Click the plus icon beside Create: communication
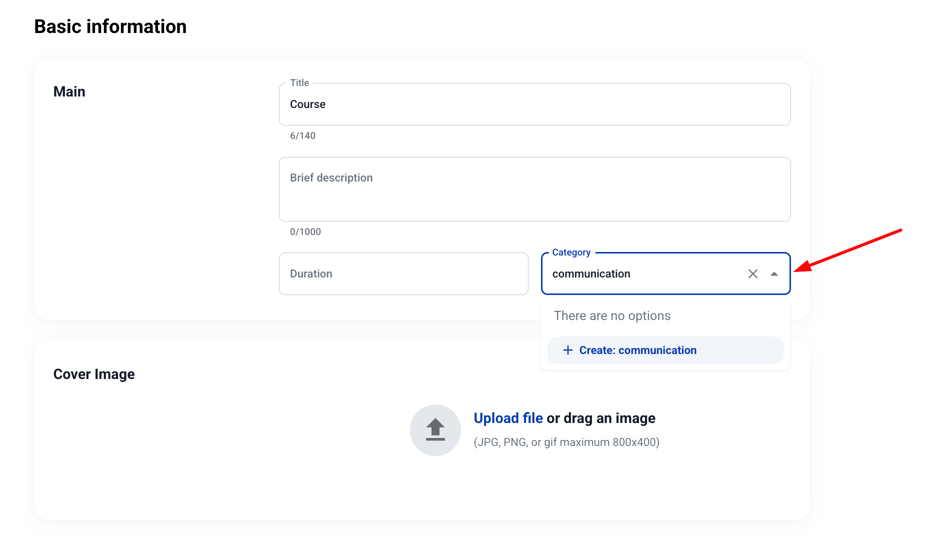 [x=567, y=350]
